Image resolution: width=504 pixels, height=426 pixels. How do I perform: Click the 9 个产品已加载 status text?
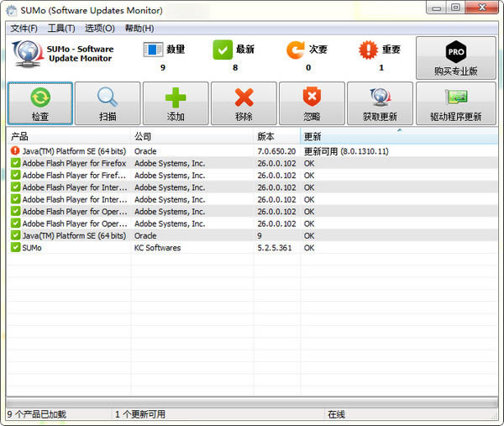(x=37, y=414)
